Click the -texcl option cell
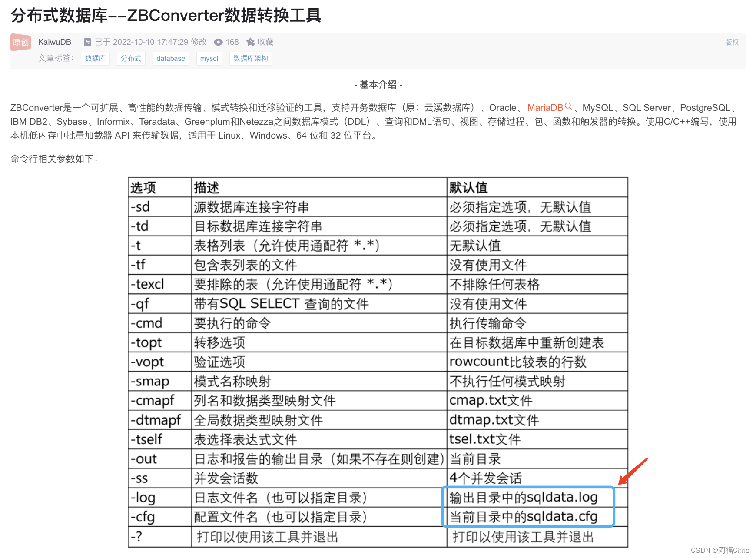 pos(160,284)
